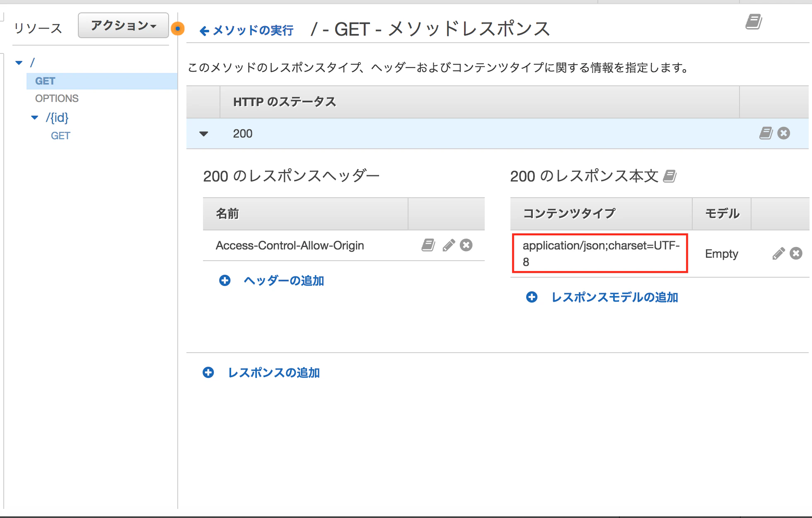The height and width of the screenshot is (518, 812).
Task: Delete the 200 status response
Action: pos(784,133)
